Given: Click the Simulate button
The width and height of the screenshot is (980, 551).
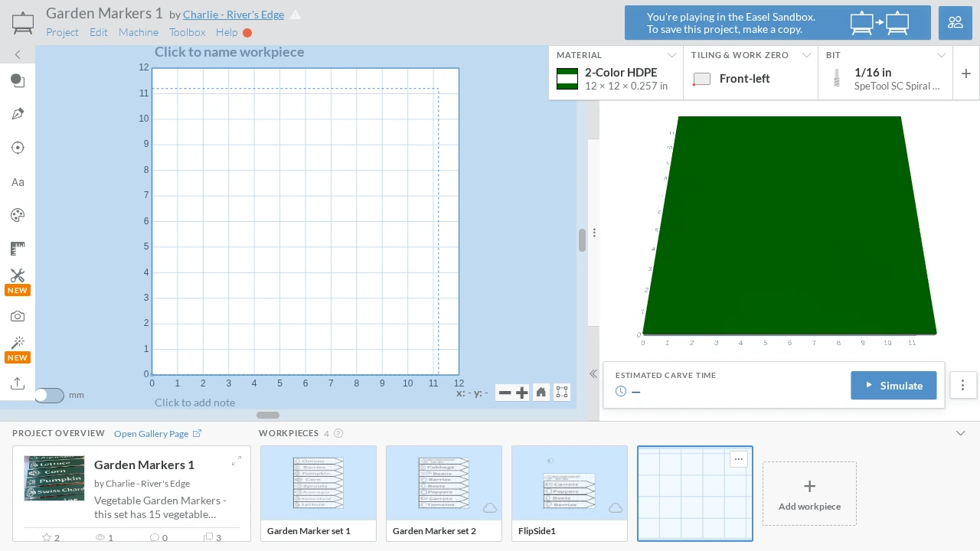Looking at the screenshot, I should 893,385.
